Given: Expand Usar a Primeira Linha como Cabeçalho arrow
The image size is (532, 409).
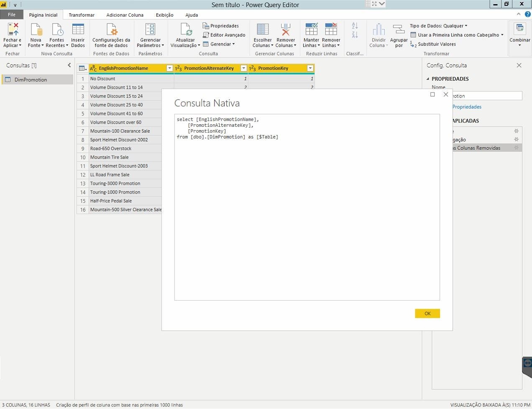Looking at the screenshot, I should [502, 35].
